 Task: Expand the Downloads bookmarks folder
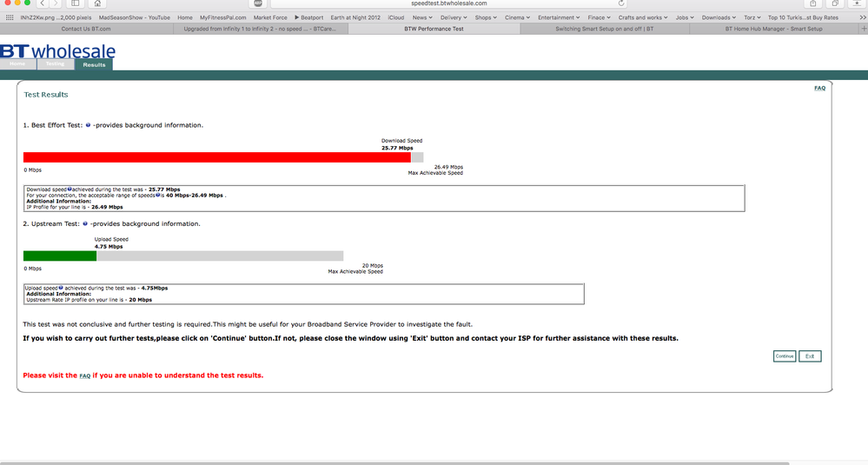[x=719, y=17]
